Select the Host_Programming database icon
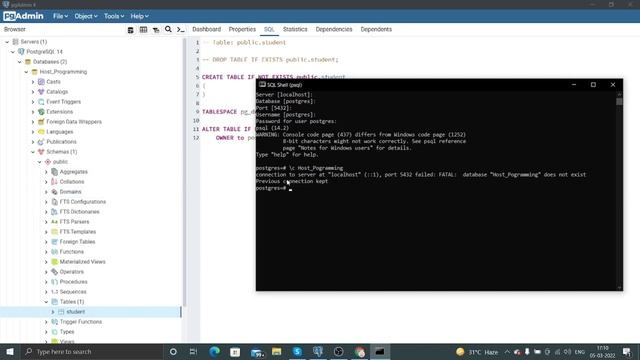 pos(35,72)
